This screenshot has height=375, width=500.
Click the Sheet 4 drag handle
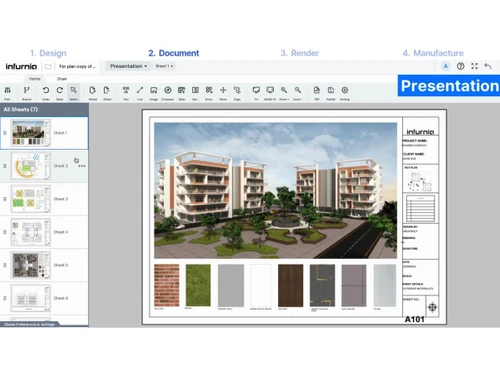pyautogui.click(x=5, y=232)
